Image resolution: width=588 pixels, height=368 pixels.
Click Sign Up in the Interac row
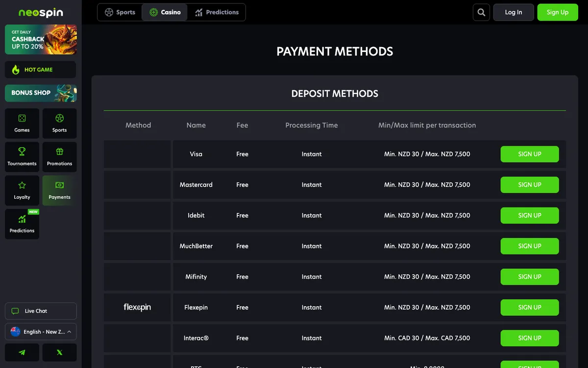(x=530, y=338)
